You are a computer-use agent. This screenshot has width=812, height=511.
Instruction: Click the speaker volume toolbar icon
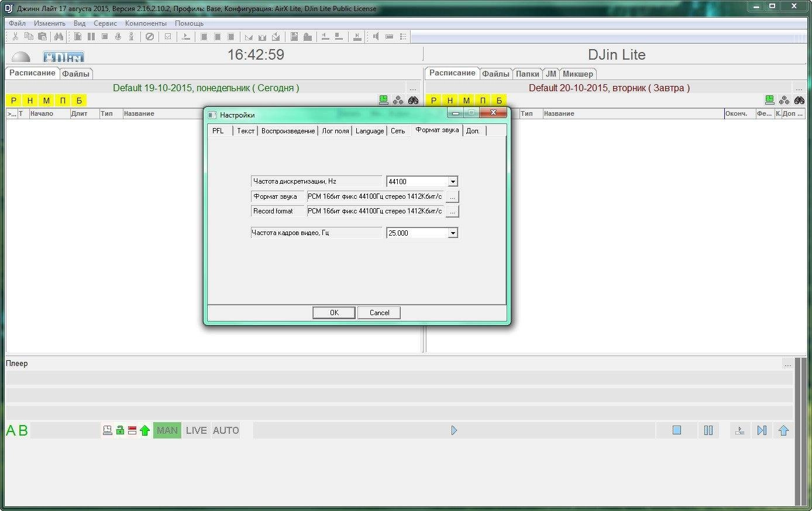pyautogui.click(x=375, y=36)
